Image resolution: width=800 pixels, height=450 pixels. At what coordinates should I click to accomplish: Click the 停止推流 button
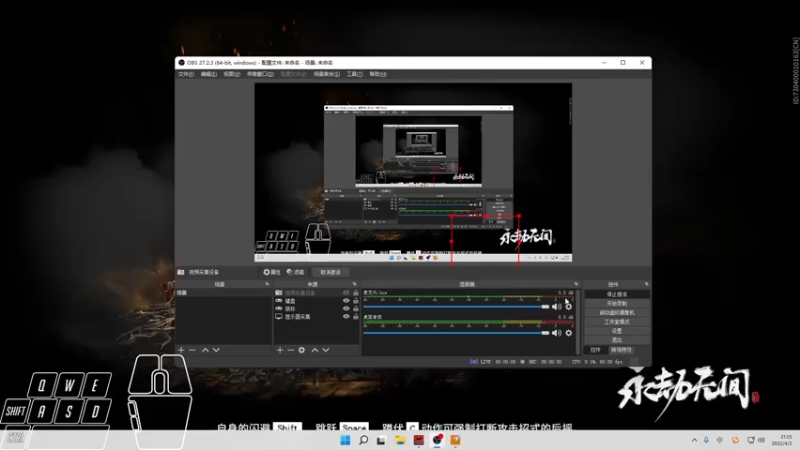tap(617, 294)
